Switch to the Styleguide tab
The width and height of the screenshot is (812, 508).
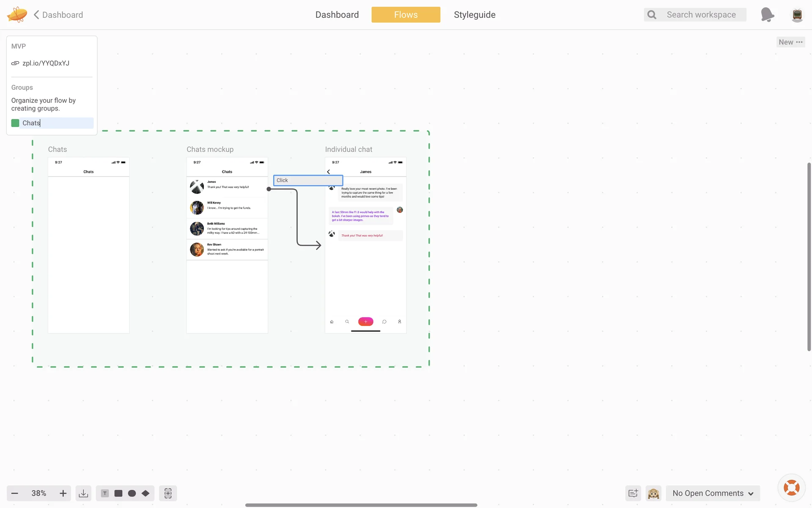click(x=475, y=15)
